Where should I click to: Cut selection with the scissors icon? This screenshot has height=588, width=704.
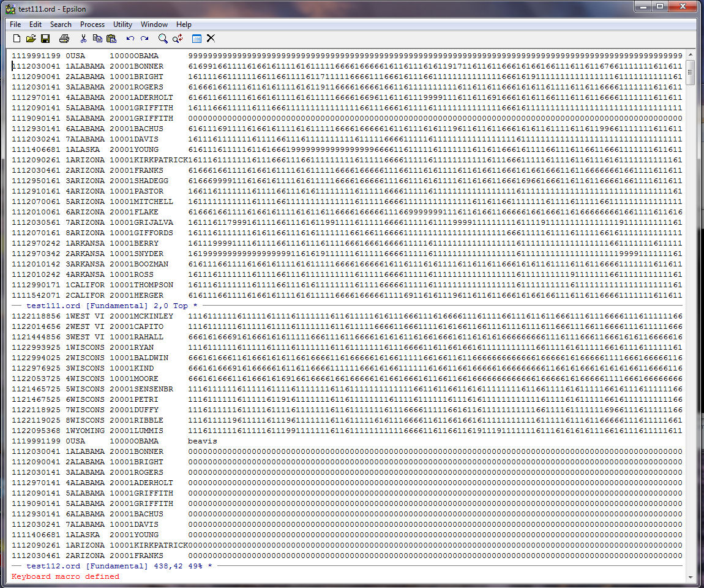pyautogui.click(x=83, y=39)
